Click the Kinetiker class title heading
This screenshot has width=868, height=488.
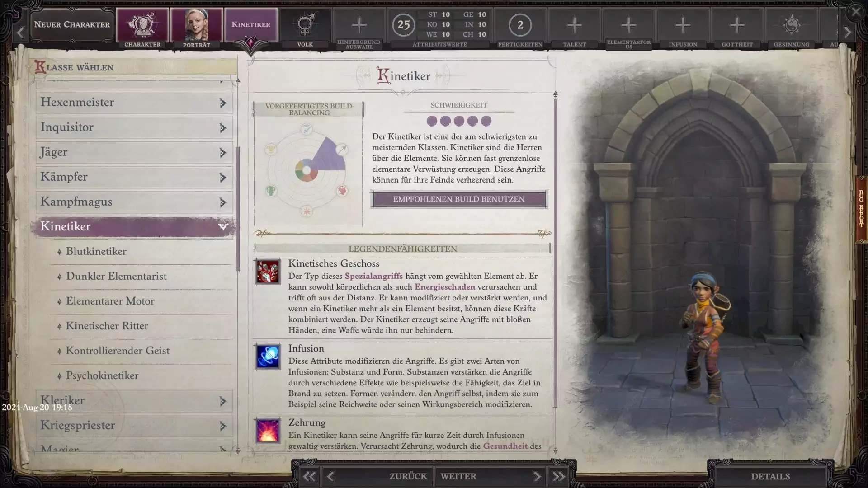coord(404,76)
